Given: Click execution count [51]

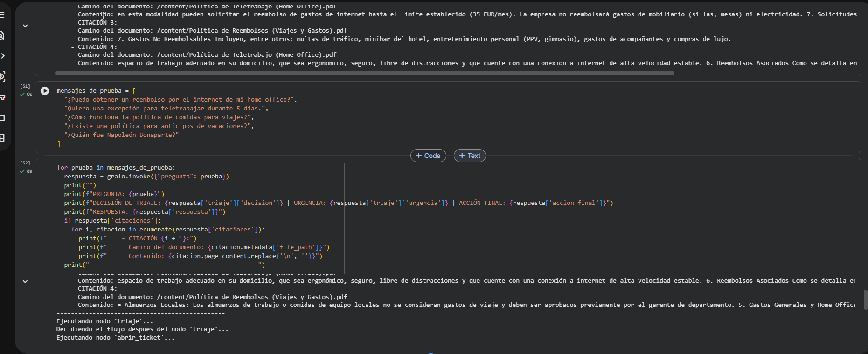Looking at the screenshot, I should click(x=25, y=86).
